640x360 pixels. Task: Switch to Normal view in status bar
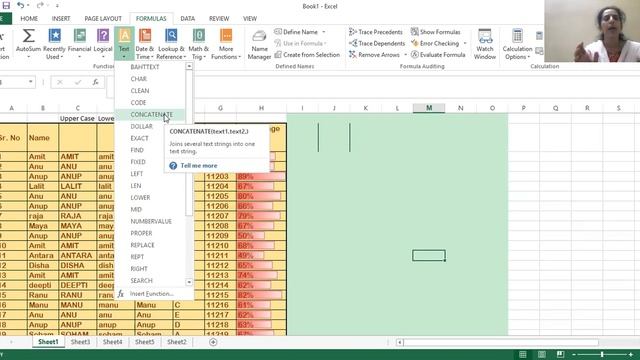522,354
